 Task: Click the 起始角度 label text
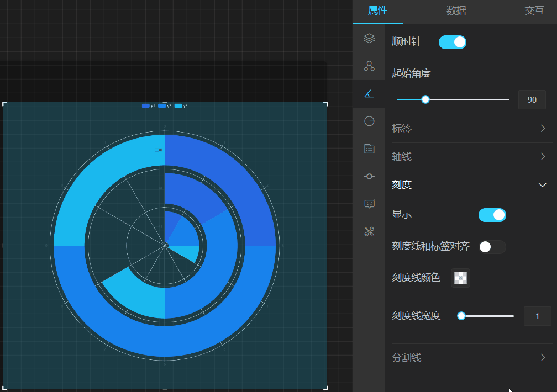tap(411, 73)
